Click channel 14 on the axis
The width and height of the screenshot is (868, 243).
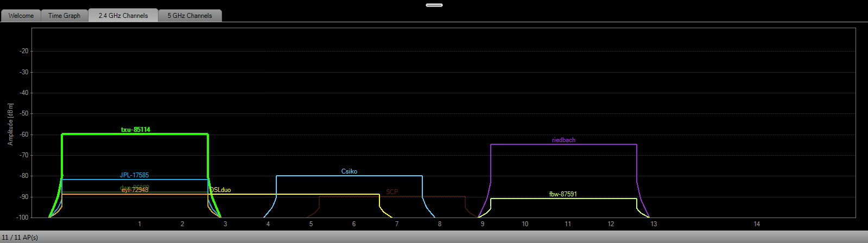(757, 224)
